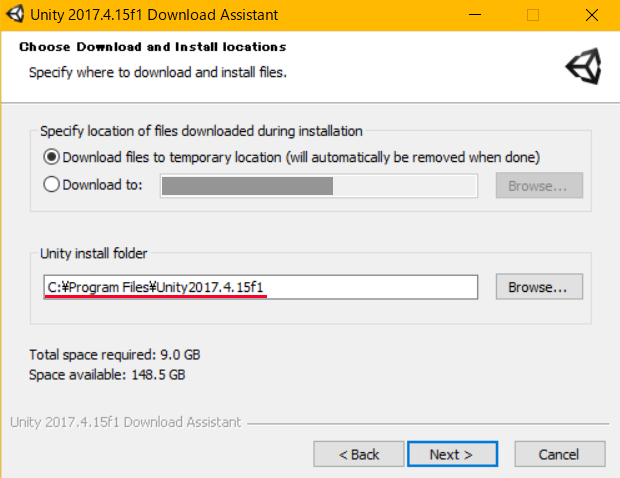
Task: Click the 'Total space required: 9.0 GB' text
Action: (115, 355)
